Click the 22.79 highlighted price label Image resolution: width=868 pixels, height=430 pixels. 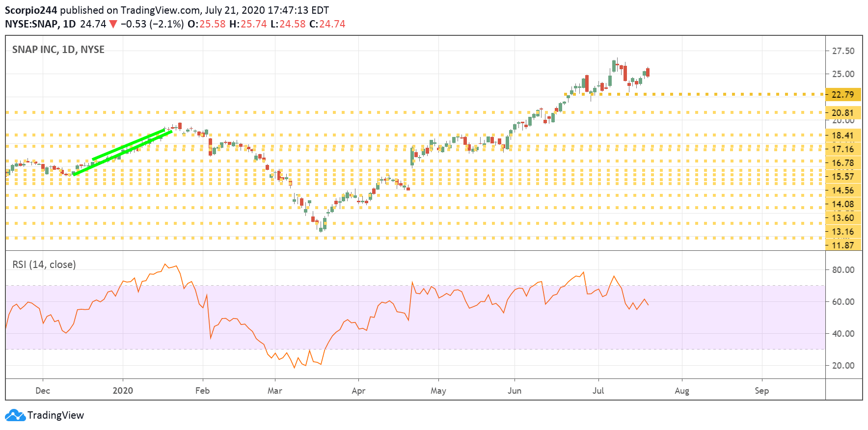tap(843, 94)
